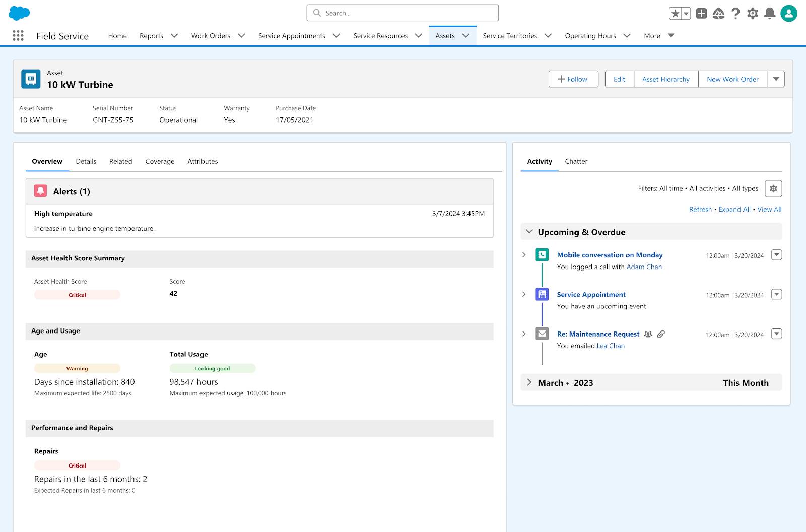Open the Mobile conversation on Monday link
806x532 pixels.
click(610, 255)
